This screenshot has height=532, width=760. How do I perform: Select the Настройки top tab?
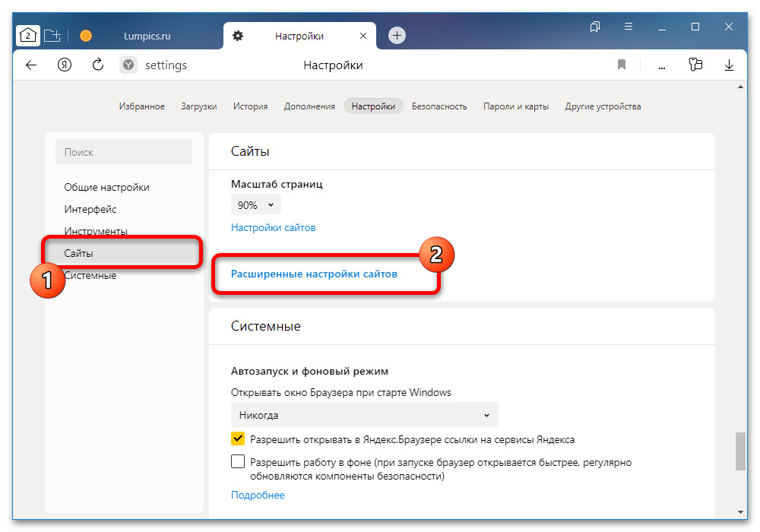pyautogui.click(x=373, y=106)
